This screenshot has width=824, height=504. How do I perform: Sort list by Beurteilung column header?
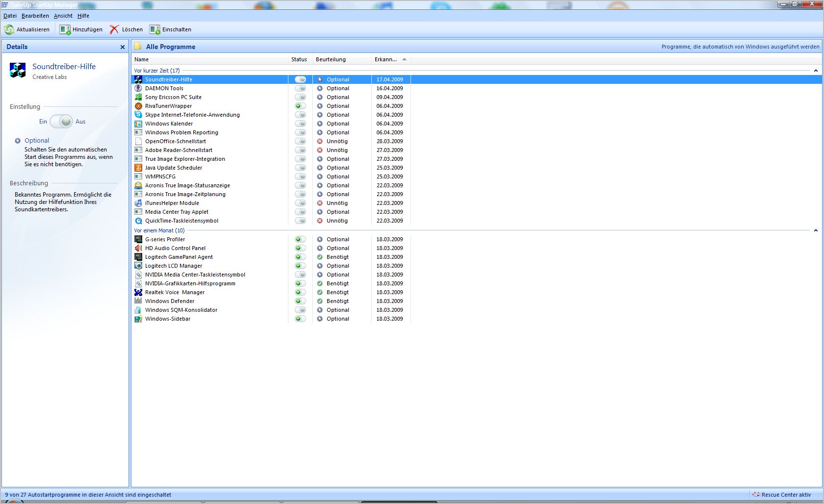pyautogui.click(x=342, y=59)
